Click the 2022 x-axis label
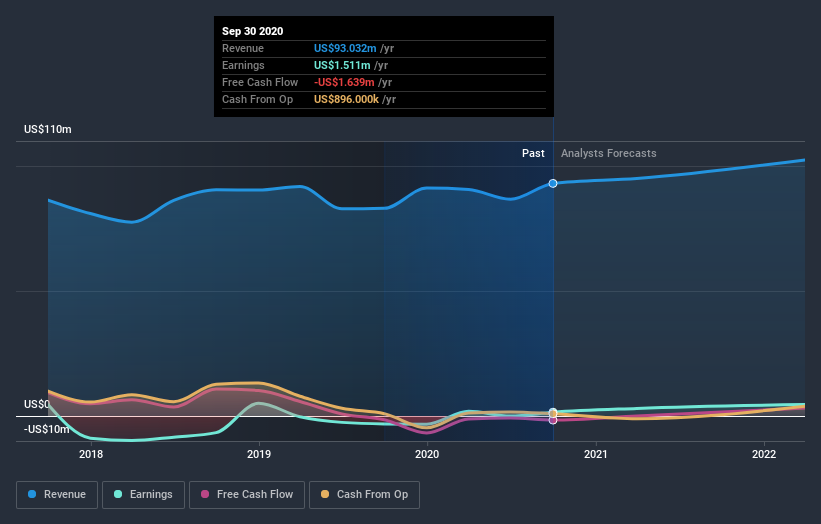Screen dimensions: 821x524 (x=764, y=454)
